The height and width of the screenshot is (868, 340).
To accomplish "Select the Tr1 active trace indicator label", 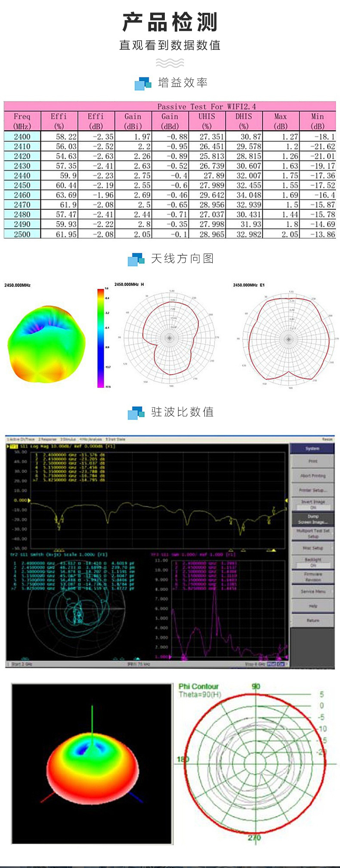I will [13, 446].
